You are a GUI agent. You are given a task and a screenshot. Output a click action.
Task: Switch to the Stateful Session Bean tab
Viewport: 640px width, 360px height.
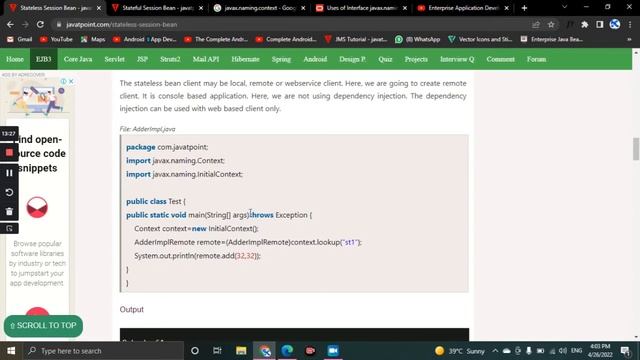[x=158, y=8]
